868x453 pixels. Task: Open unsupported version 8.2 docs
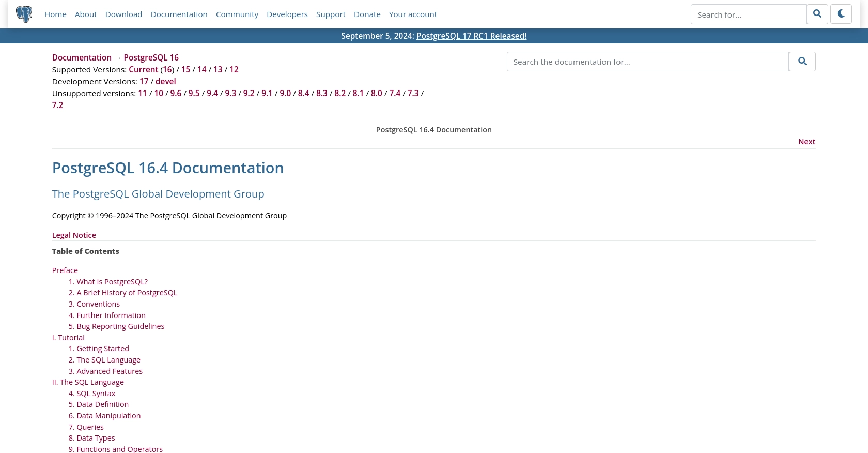340,93
